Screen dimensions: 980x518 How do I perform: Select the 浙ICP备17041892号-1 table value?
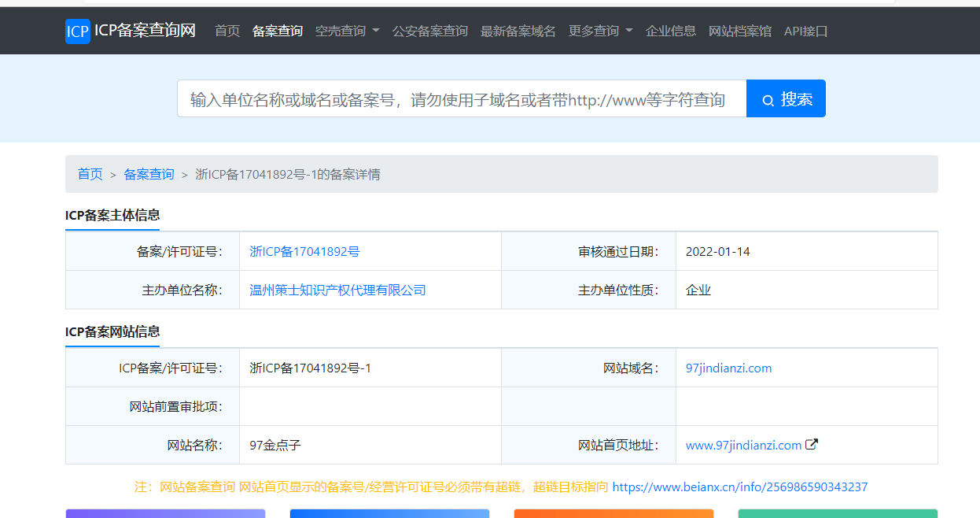coord(311,368)
